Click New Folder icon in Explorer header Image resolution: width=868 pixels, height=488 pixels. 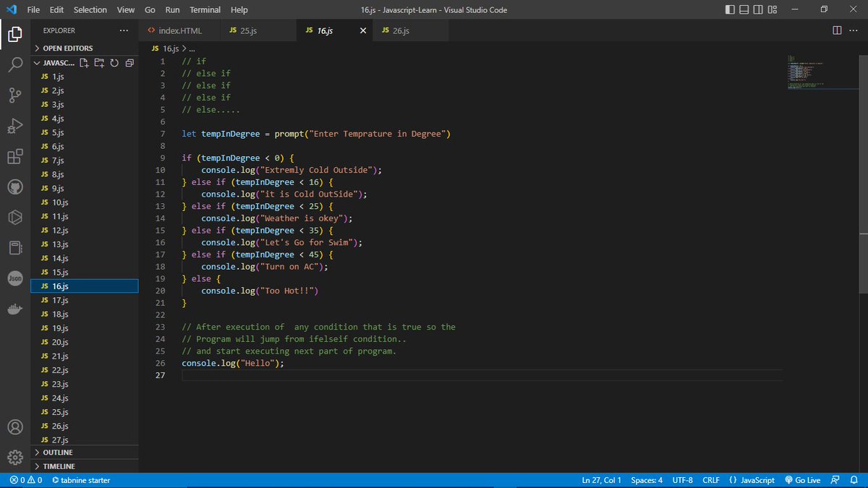(x=99, y=63)
